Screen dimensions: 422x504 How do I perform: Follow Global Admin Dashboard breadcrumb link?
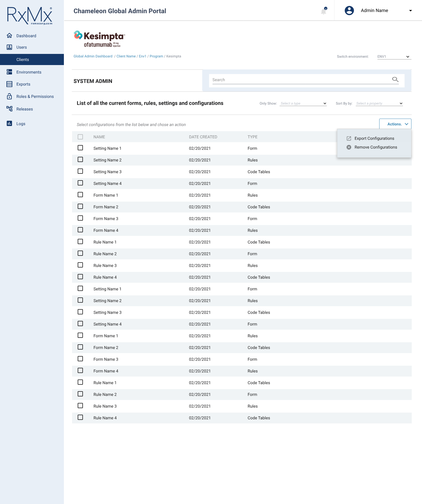[93, 56]
